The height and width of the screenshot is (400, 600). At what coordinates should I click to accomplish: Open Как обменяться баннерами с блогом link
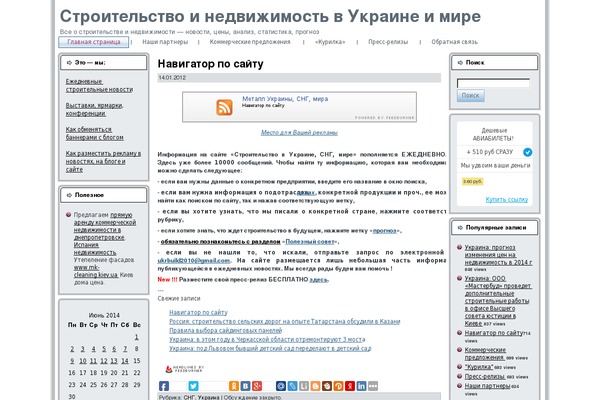click(x=95, y=133)
